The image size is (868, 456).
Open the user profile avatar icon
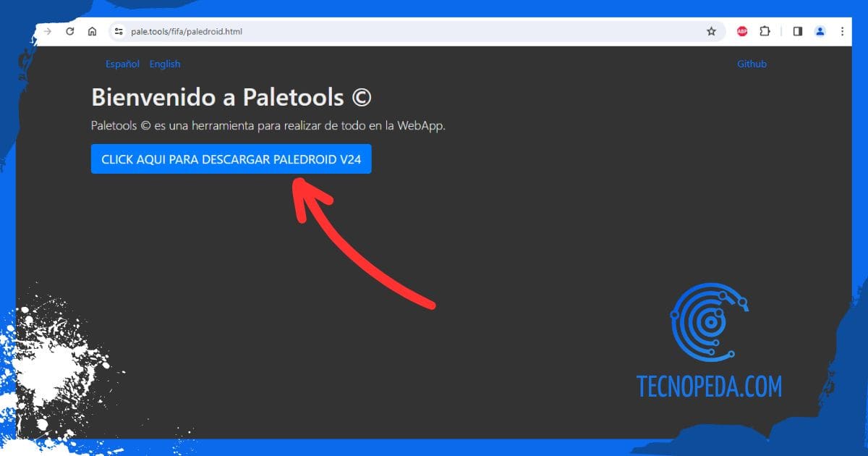pyautogui.click(x=820, y=32)
